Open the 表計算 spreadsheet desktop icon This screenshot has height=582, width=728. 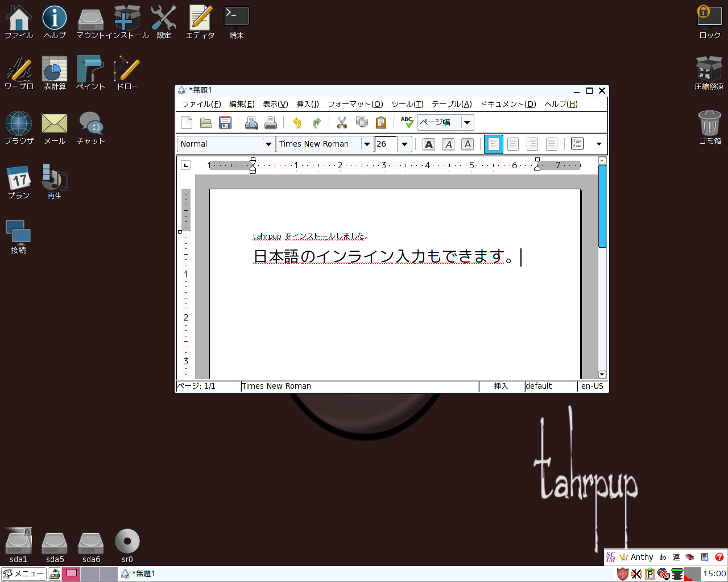(55, 74)
